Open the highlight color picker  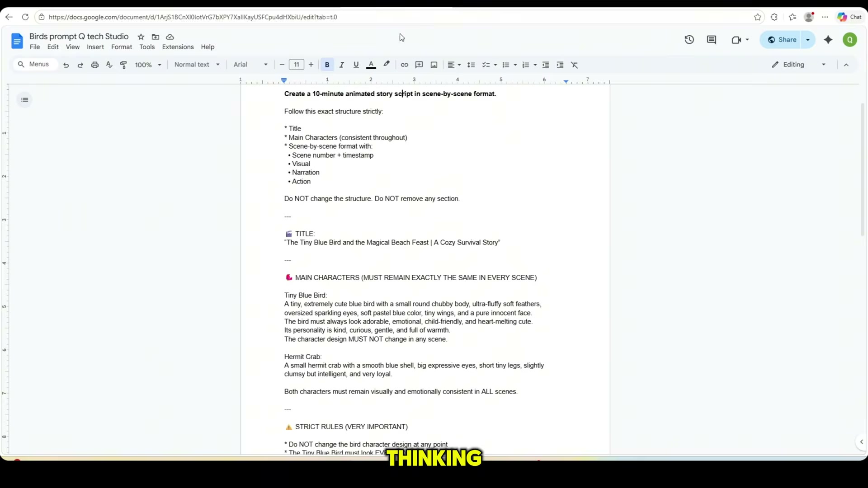(387, 65)
